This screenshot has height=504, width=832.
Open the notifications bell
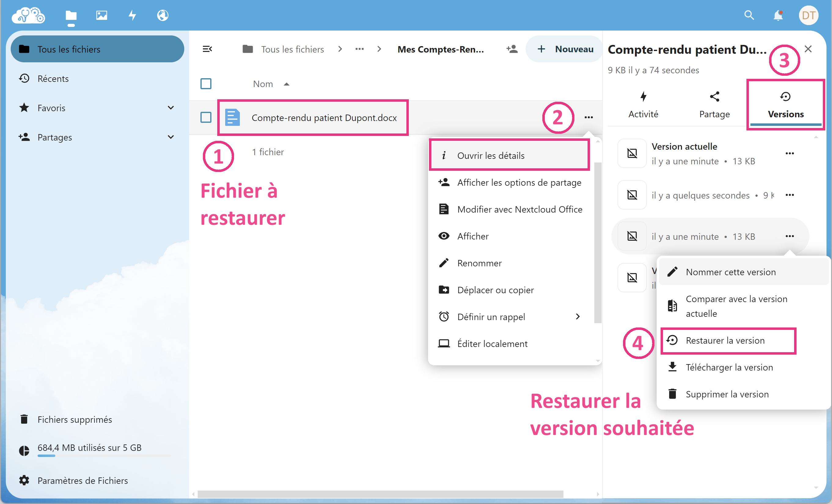click(778, 15)
